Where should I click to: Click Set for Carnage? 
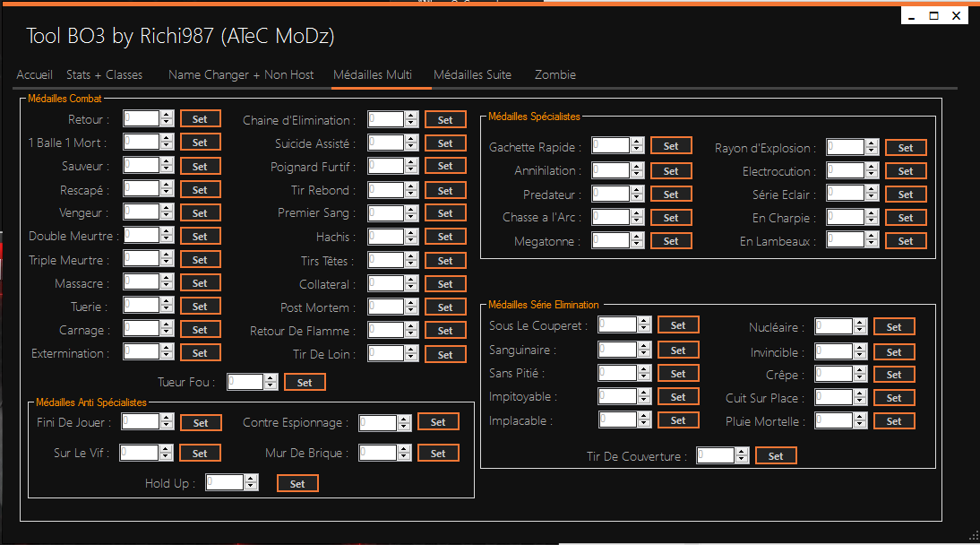coord(200,330)
